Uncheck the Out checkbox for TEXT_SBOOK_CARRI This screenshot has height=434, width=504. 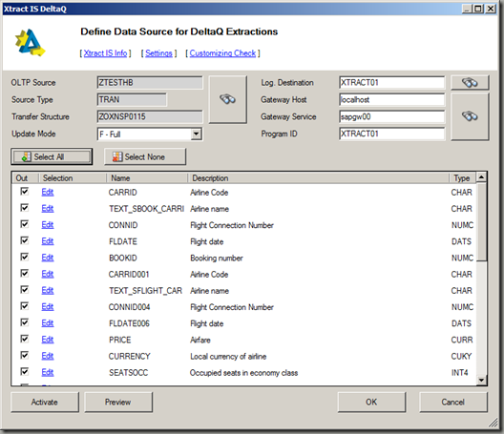click(25, 208)
